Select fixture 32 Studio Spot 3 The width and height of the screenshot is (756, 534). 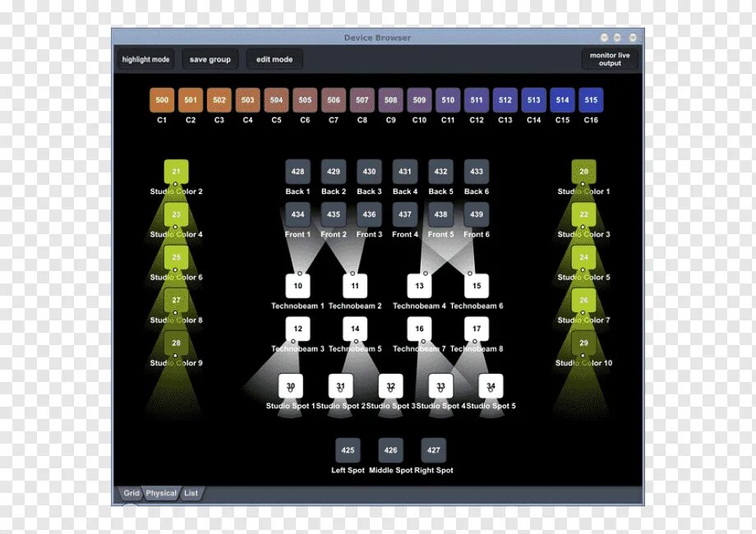(391, 386)
